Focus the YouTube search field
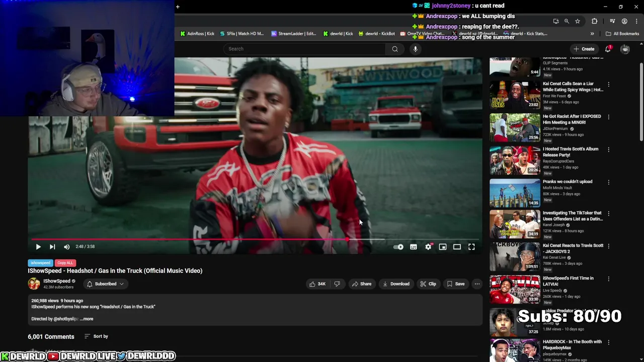The height and width of the screenshot is (362, 644). coord(304,49)
